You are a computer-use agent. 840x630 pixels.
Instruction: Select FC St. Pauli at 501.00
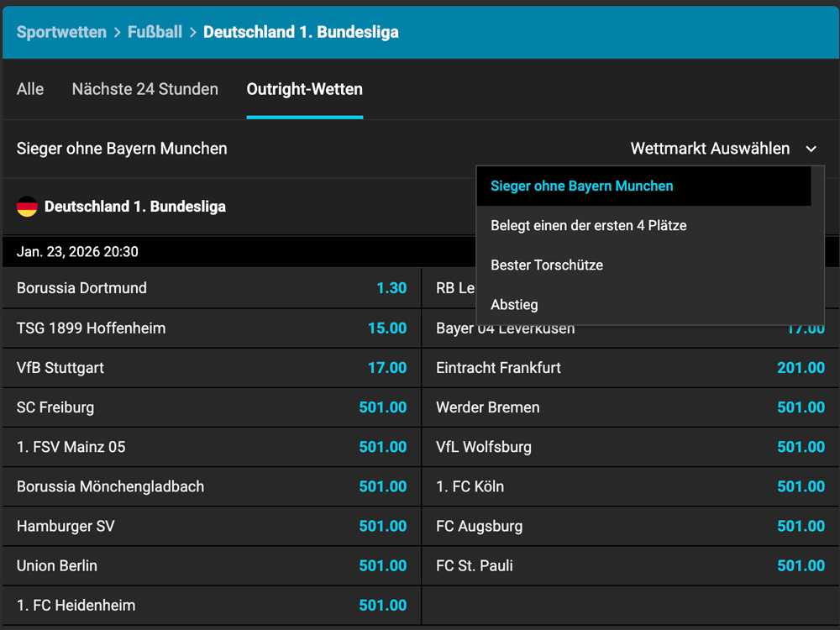(801, 565)
